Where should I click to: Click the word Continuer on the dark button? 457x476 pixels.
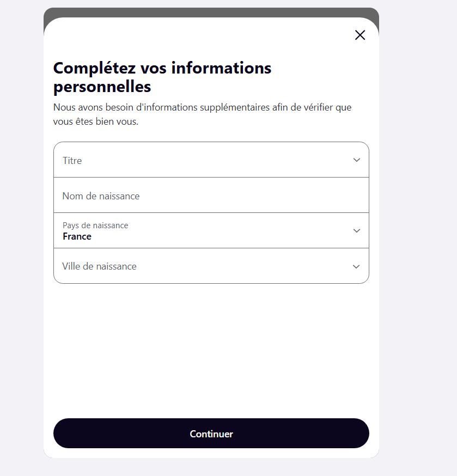click(x=211, y=434)
